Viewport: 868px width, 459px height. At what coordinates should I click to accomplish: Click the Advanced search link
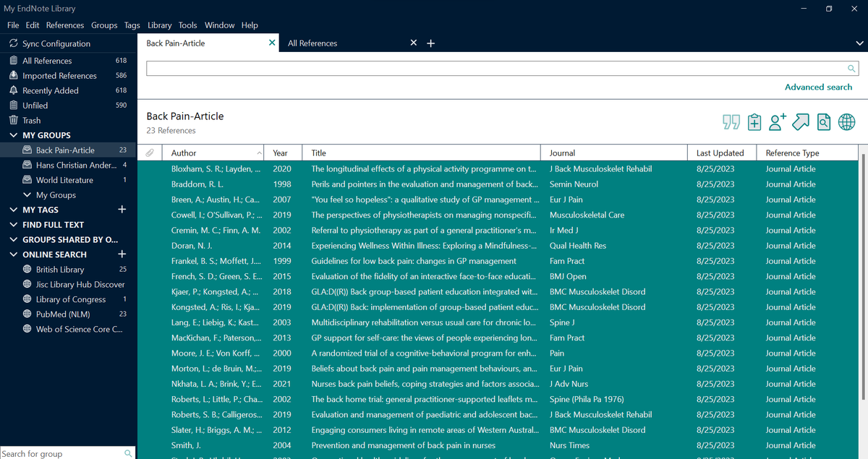tap(819, 87)
